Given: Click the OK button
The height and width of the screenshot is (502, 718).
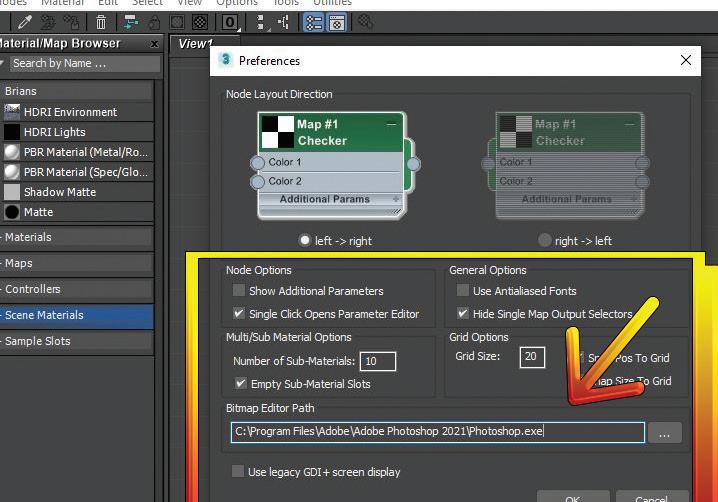Looking at the screenshot, I should (x=573, y=497).
